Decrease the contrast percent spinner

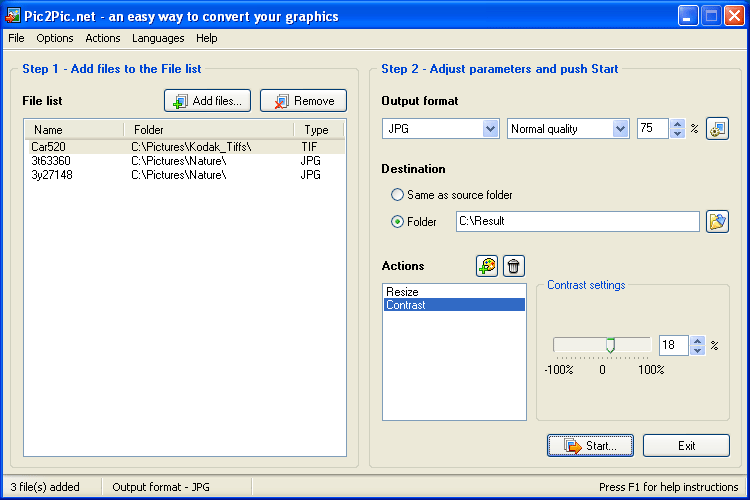pyautogui.click(x=697, y=350)
